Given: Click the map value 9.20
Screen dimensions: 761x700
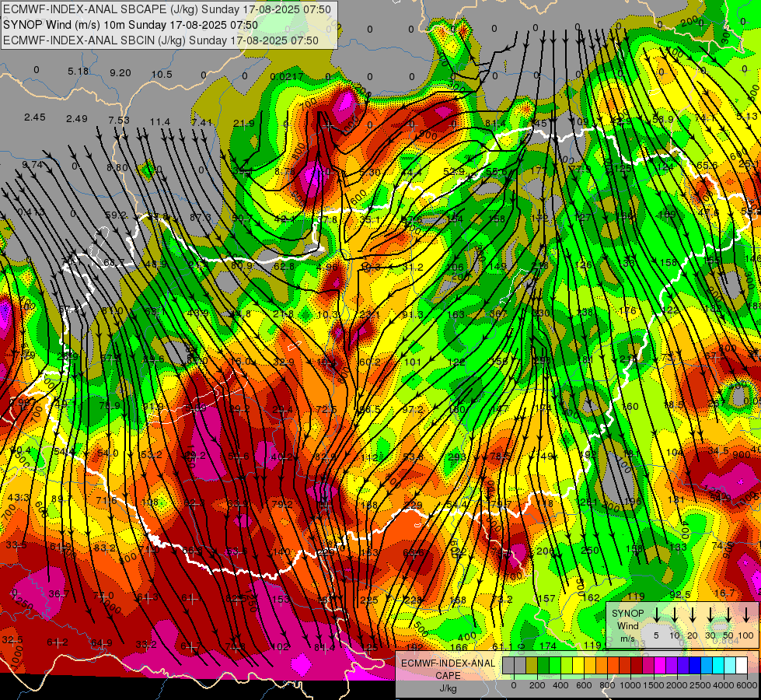Looking at the screenshot, I should click(x=120, y=73).
